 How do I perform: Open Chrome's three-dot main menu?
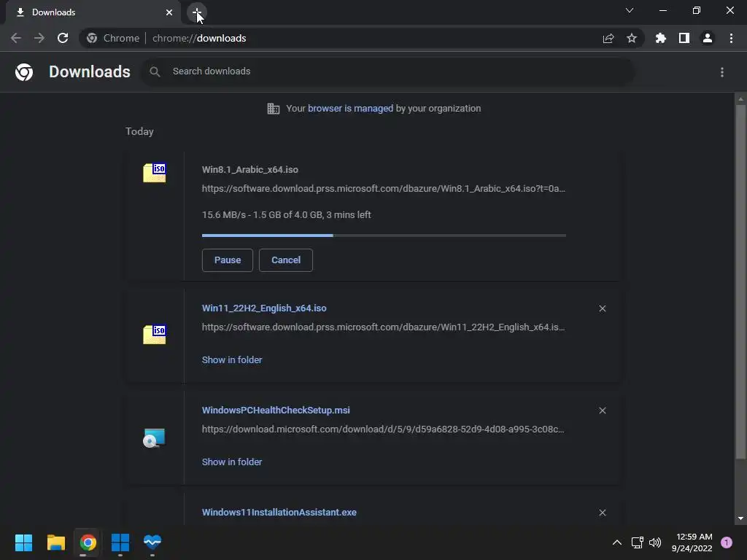click(731, 38)
